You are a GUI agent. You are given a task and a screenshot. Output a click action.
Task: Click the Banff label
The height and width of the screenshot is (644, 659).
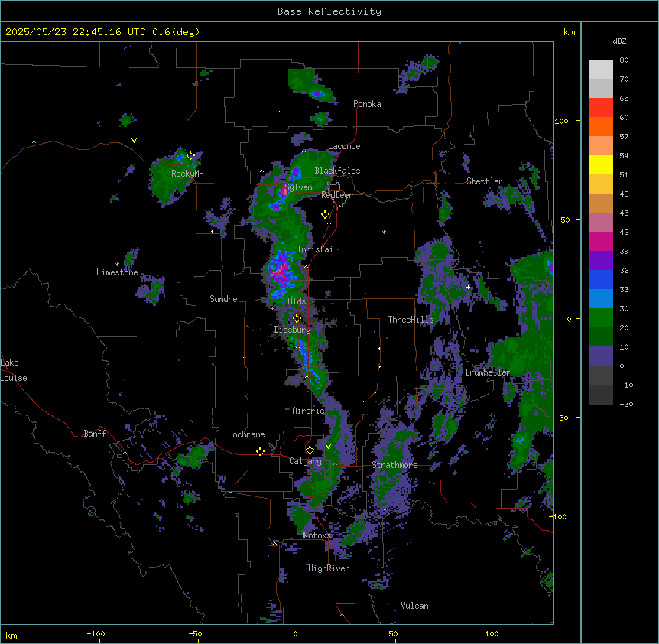(x=95, y=434)
